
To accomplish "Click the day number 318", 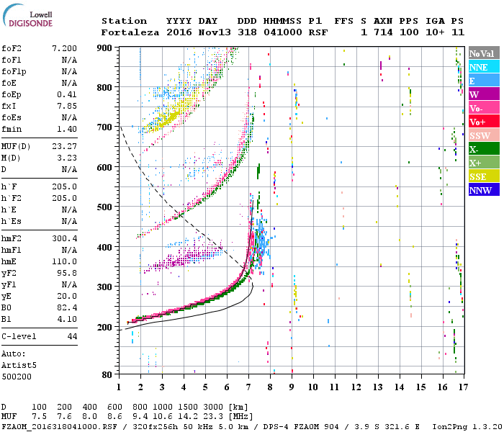I will click(247, 32).
